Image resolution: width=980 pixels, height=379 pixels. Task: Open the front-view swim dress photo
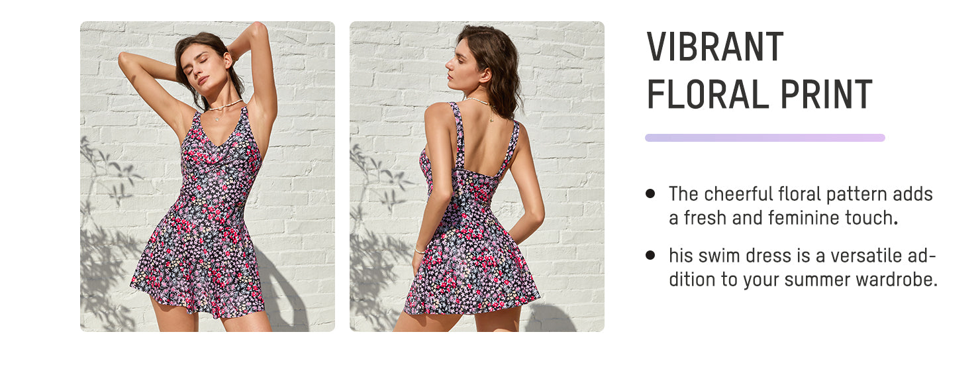tap(207, 176)
